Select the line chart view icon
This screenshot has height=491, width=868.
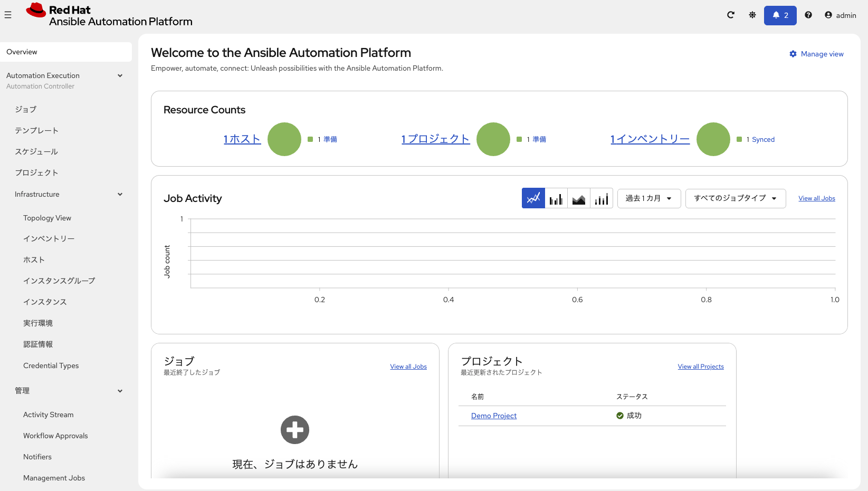533,198
